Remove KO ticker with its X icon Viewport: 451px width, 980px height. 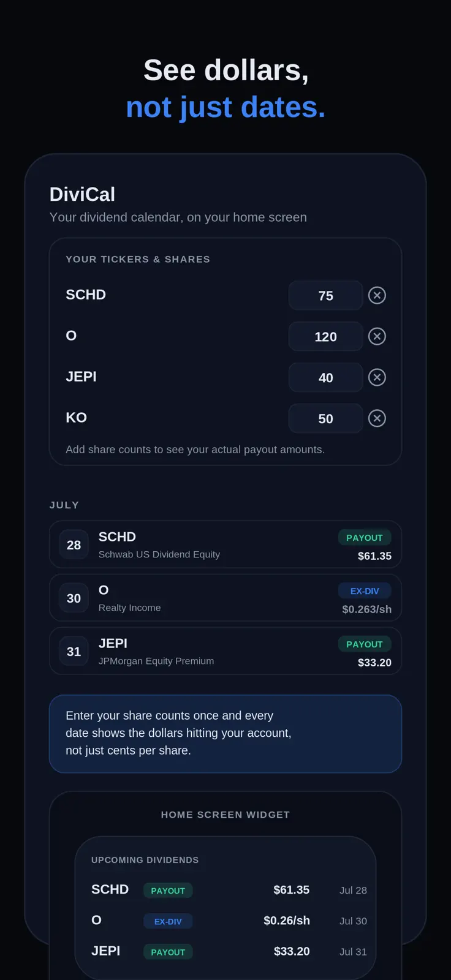[377, 418]
